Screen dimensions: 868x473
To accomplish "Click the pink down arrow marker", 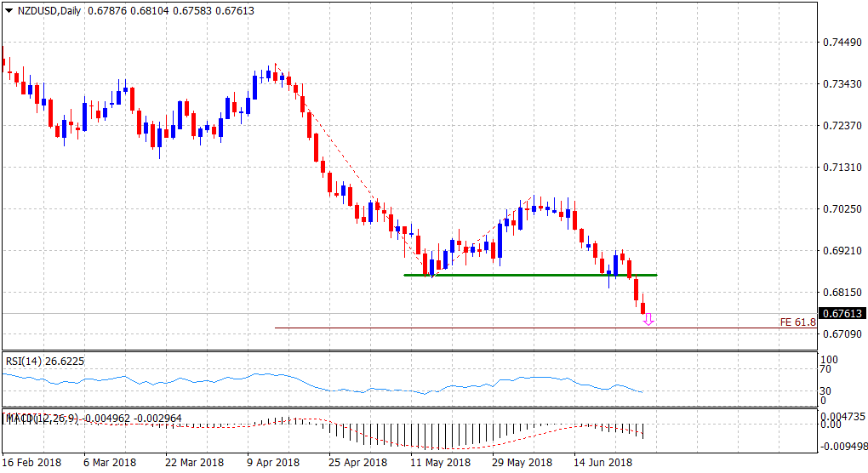I will point(648,319).
